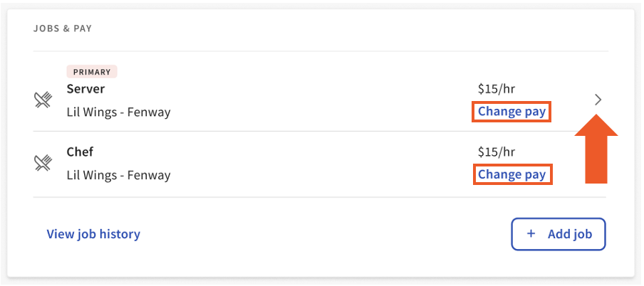
Task: Open Change pay for the Server job
Action: pos(511,112)
